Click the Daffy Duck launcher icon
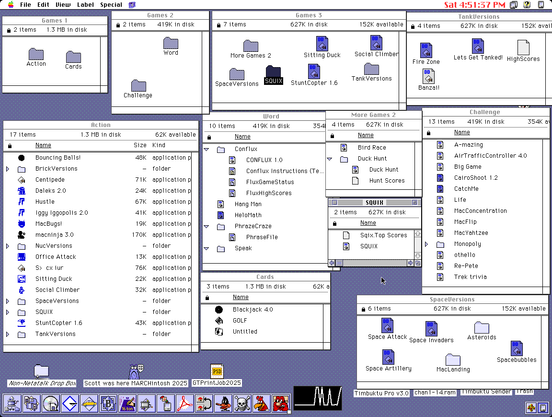This screenshot has height=417, width=552. click(x=223, y=403)
